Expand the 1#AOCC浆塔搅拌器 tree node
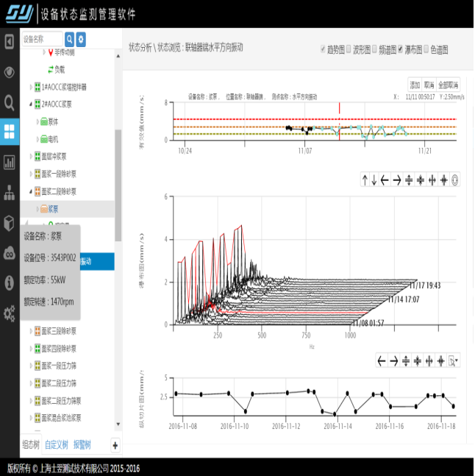 click(30, 87)
